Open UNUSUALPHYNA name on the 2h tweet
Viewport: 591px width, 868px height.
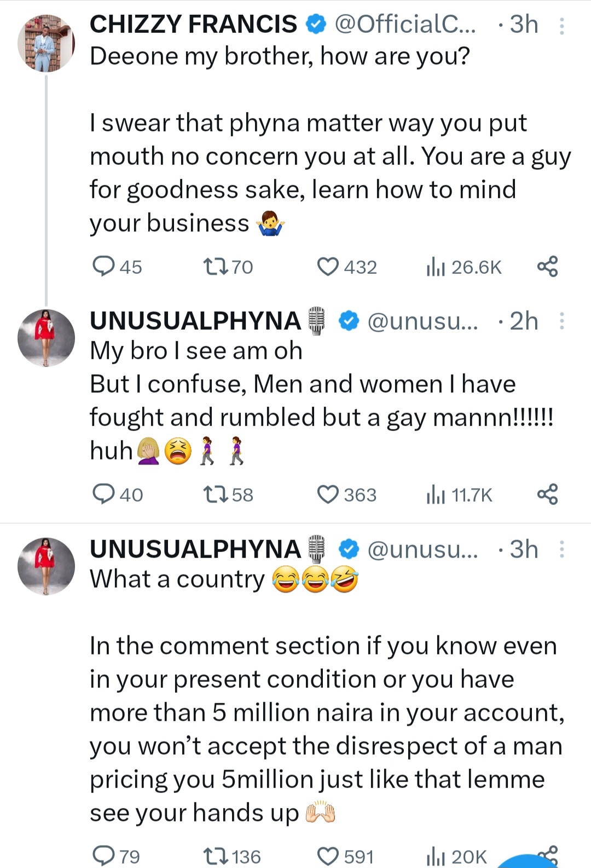pos(195,321)
